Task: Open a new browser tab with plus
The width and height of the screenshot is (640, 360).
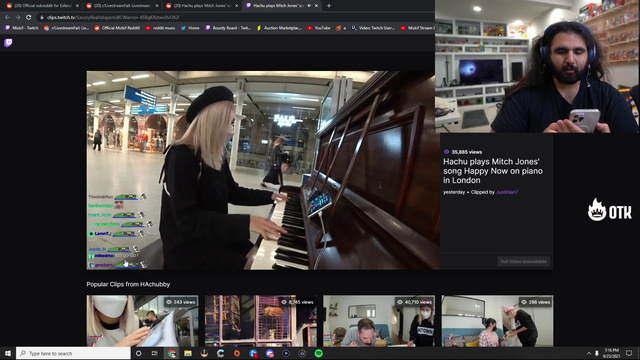Action: (x=329, y=6)
